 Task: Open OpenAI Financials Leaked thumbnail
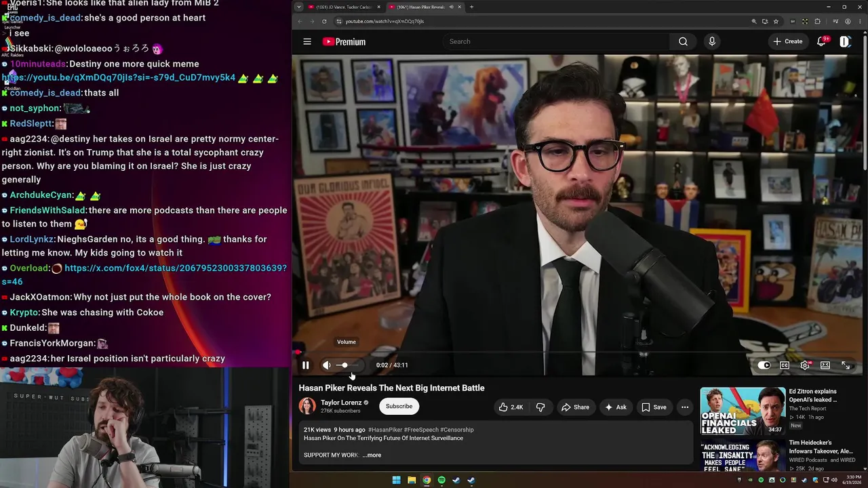(x=742, y=411)
